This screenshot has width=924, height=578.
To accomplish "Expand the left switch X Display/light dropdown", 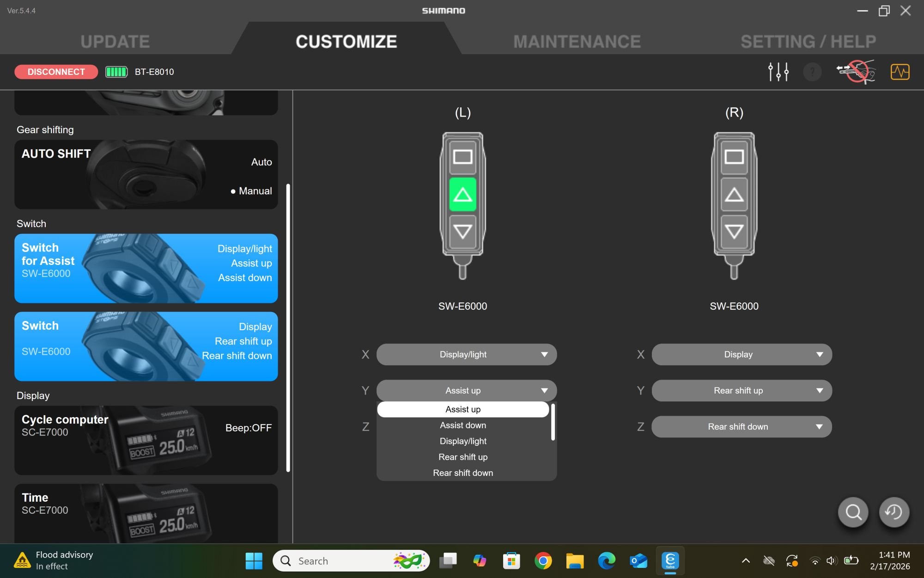I will tap(466, 354).
